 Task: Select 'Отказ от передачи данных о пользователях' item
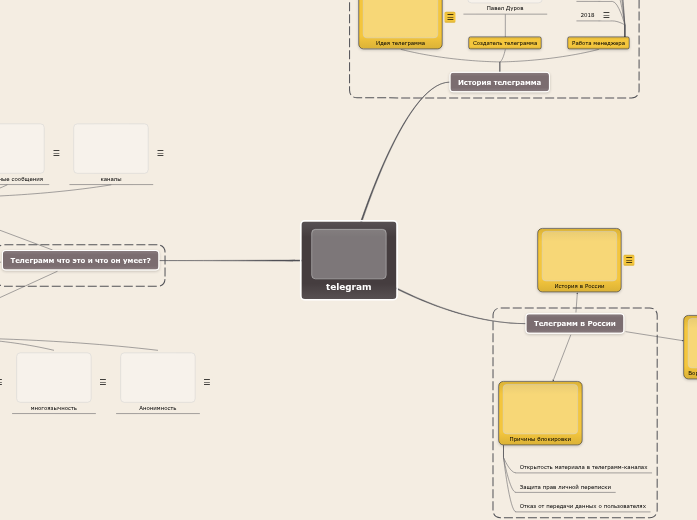(582, 506)
